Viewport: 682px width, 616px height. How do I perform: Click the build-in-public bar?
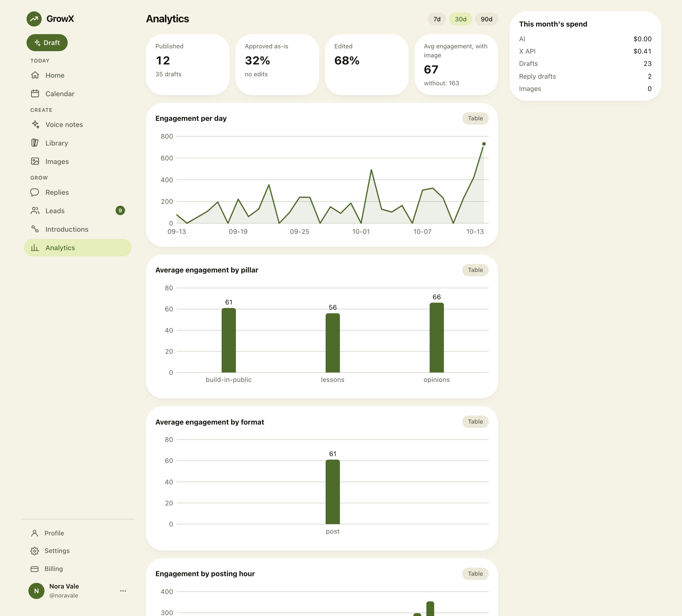point(229,340)
